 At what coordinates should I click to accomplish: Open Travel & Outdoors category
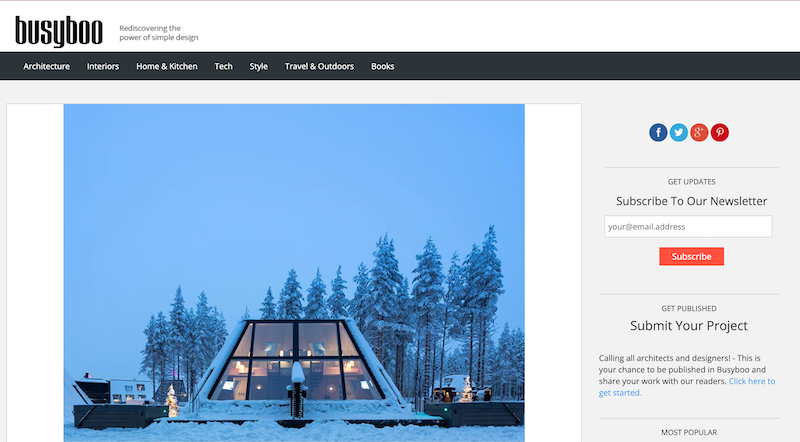[x=319, y=66]
